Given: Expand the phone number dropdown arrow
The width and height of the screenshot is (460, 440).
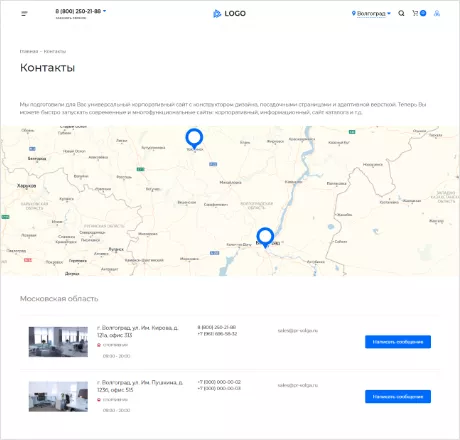Looking at the screenshot, I should (104, 11).
